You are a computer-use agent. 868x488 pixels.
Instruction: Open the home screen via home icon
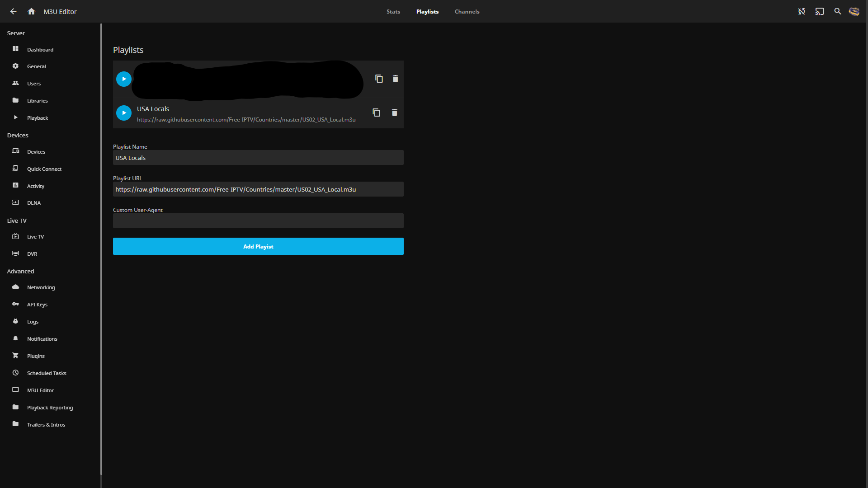point(31,11)
